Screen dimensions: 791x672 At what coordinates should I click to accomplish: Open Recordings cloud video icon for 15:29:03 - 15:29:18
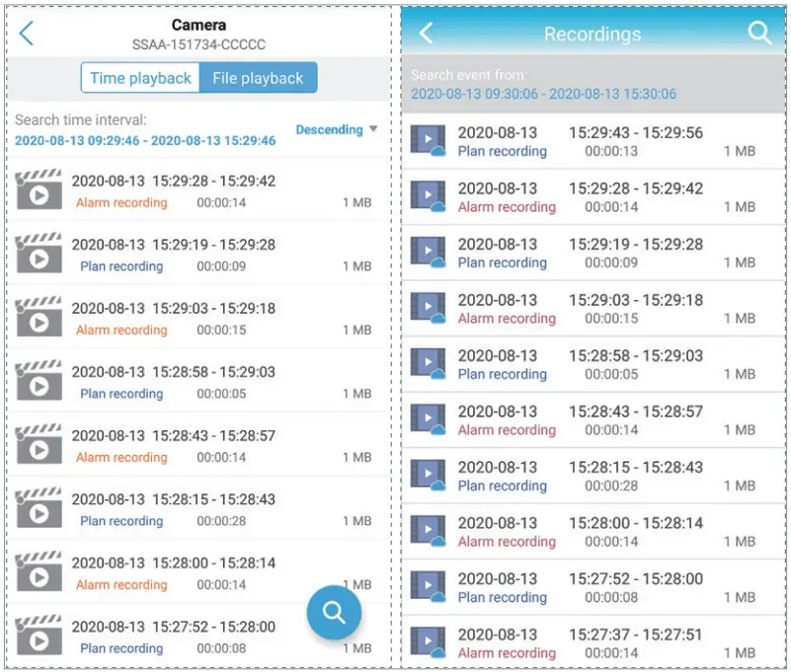coord(428,308)
